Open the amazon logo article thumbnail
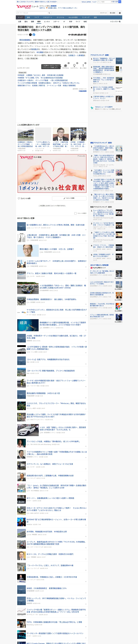Image resolution: width=138 pixels, height=644 pixels. click(21, 275)
